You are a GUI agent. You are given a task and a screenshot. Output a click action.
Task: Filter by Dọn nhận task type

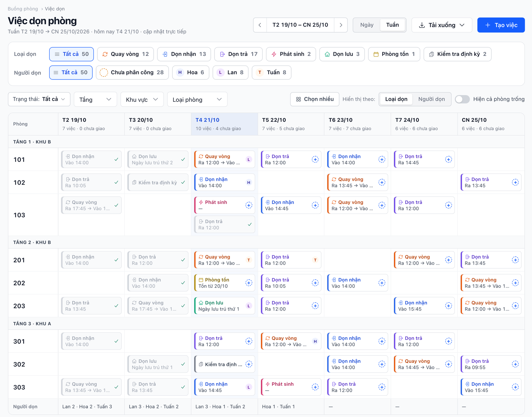(x=184, y=54)
